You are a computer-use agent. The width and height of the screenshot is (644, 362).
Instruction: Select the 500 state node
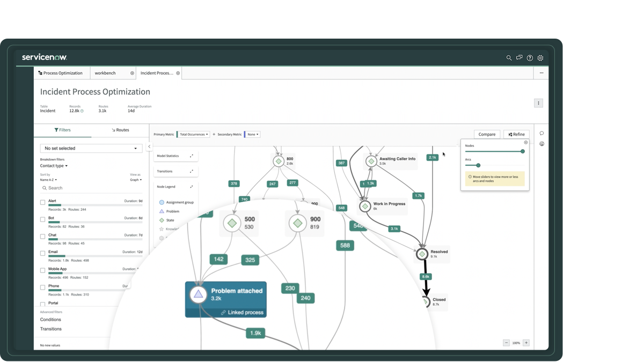[x=232, y=223]
